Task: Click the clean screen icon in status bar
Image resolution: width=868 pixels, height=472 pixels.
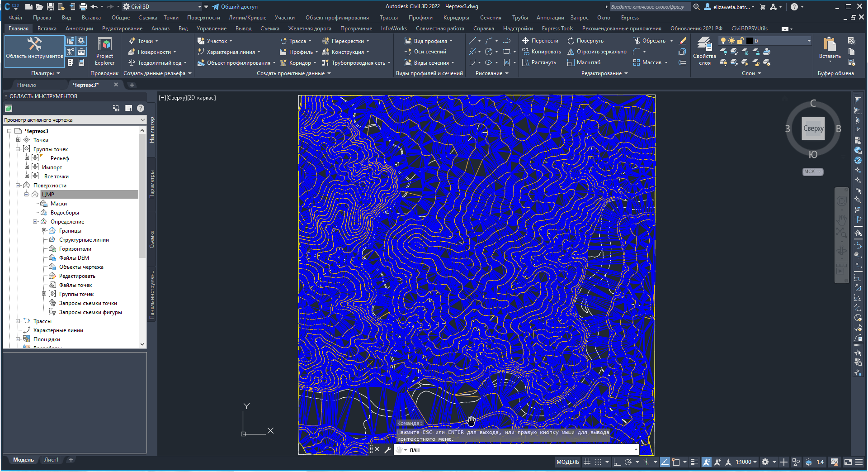Action: click(x=848, y=462)
